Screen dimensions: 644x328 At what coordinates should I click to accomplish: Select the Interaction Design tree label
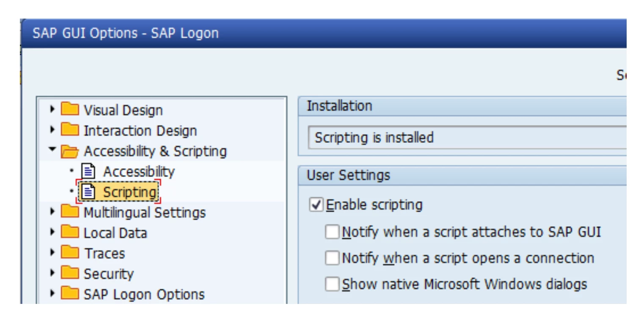pyautogui.click(x=140, y=131)
